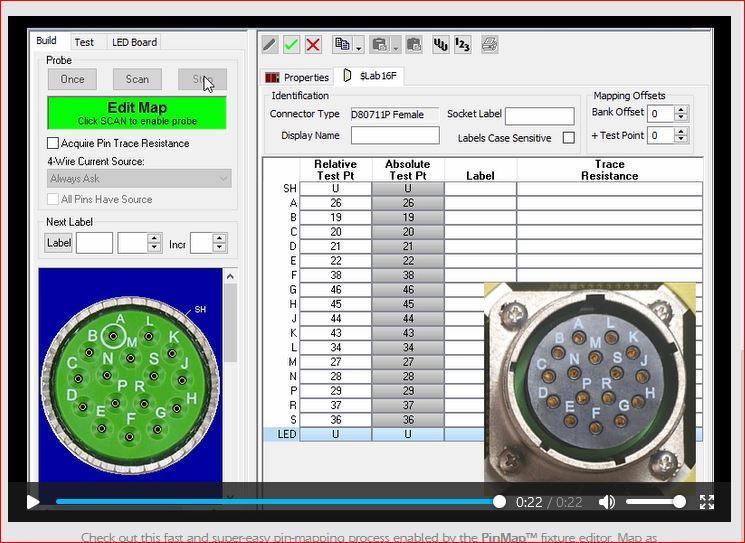
Task: Open the LED Board tab
Action: 134,42
